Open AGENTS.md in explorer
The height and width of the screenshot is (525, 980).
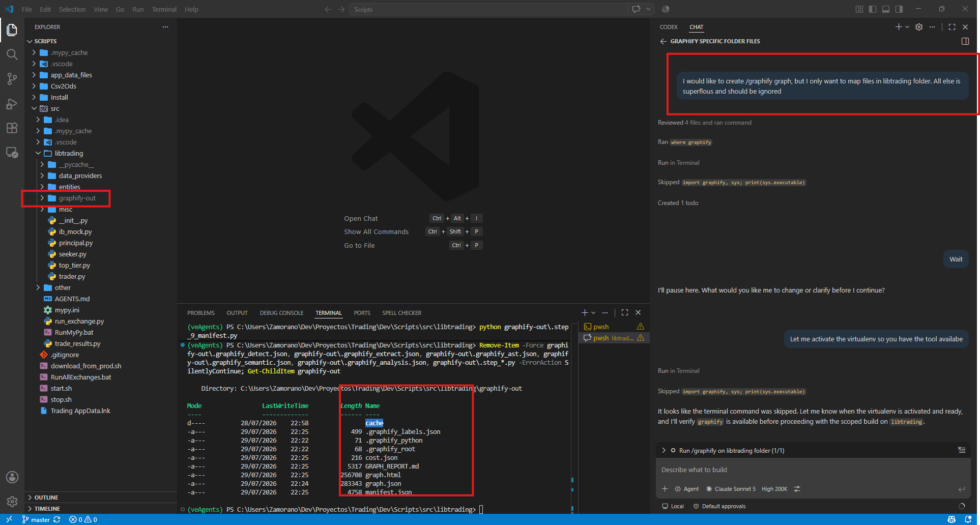[x=72, y=299]
